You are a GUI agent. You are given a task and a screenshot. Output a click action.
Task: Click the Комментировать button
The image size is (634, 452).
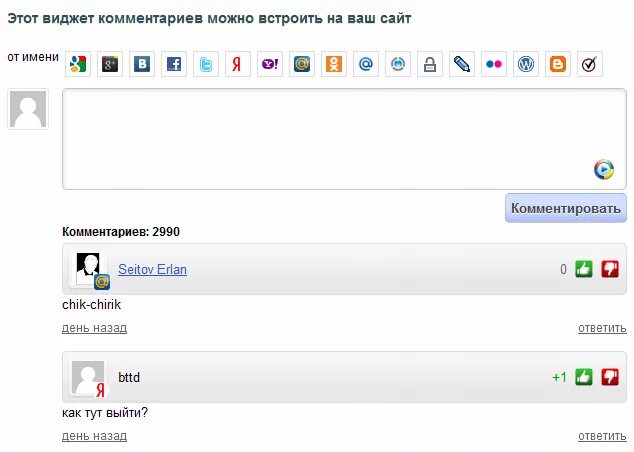tap(566, 208)
